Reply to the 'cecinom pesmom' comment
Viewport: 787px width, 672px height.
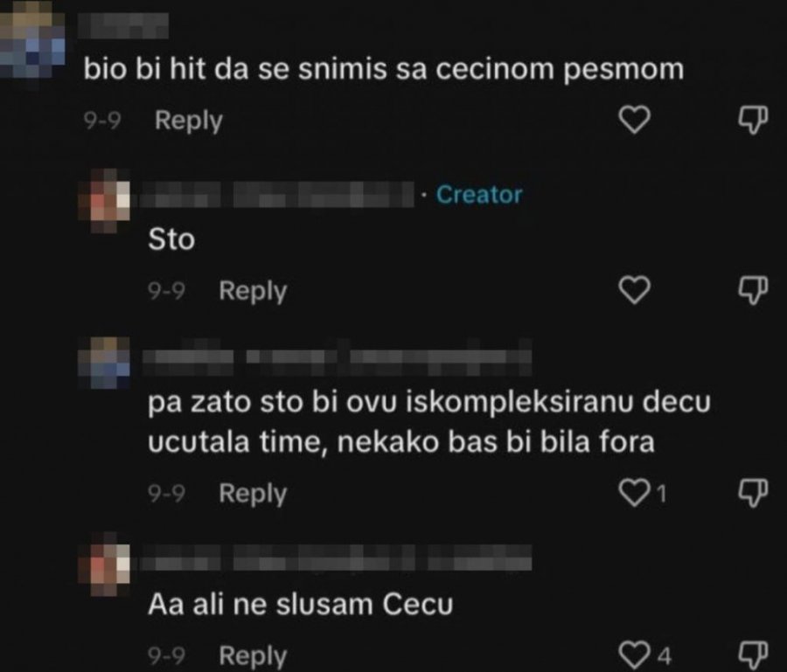pyautogui.click(x=188, y=121)
